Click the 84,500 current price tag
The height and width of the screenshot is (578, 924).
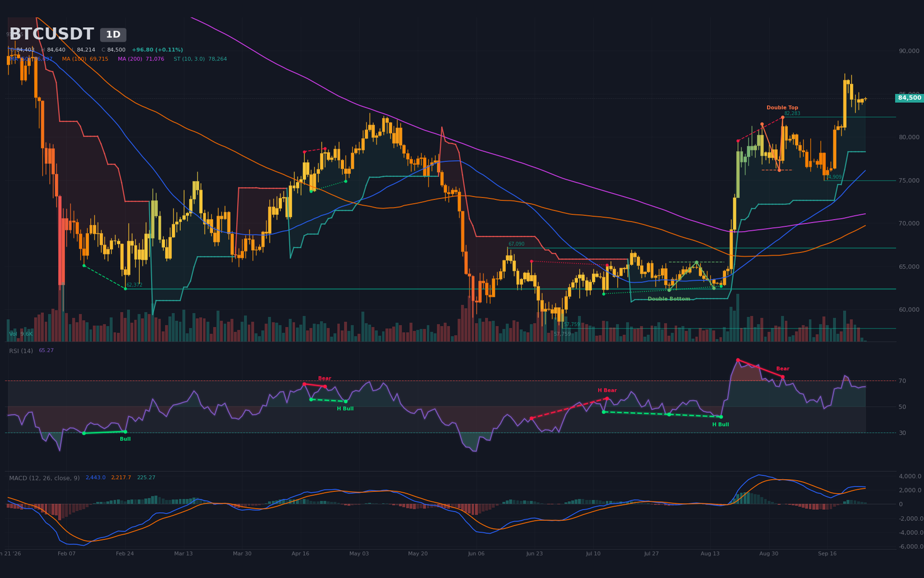[x=910, y=98]
